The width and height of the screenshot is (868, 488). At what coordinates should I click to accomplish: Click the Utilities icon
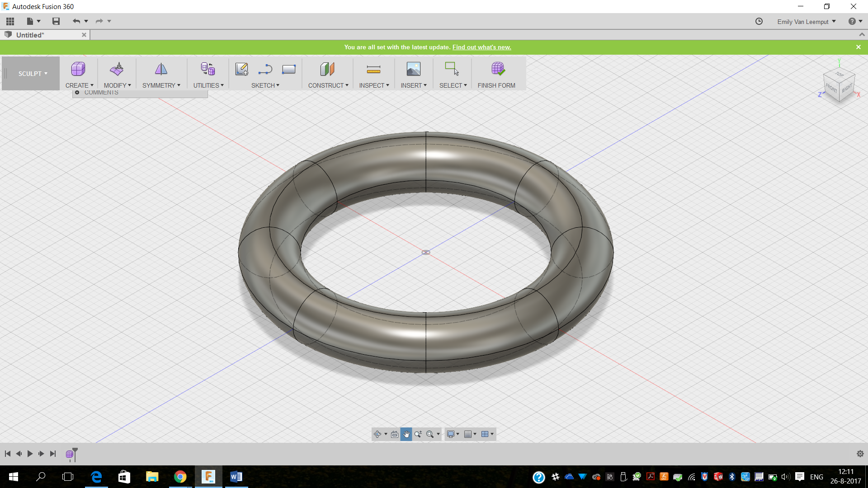(x=208, y=69)
